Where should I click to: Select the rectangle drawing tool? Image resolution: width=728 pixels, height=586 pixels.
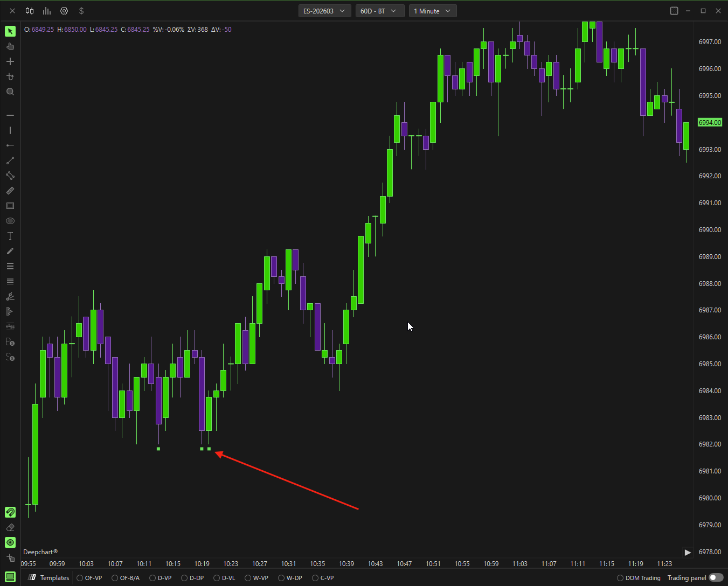10,206
